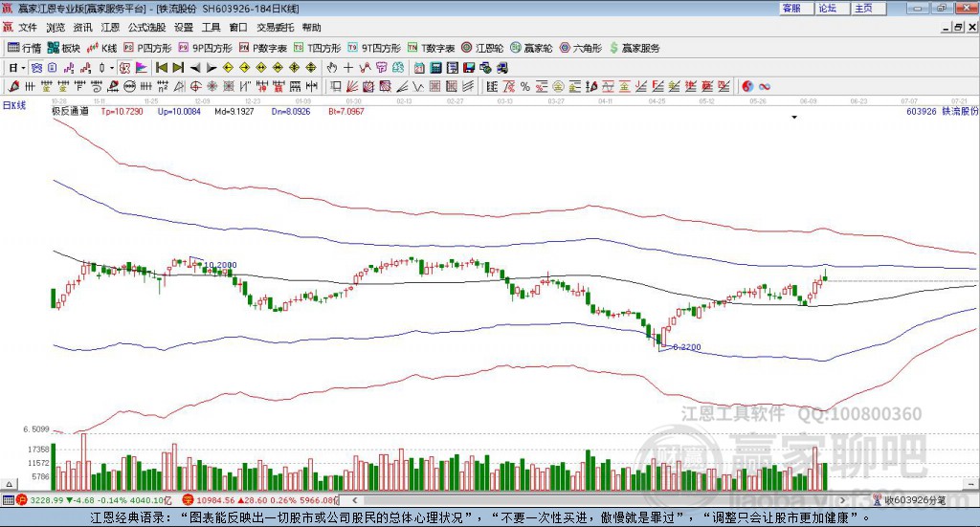This screenshot has height=527, width=980.
Task: Expand the candlestick type dropdown arrow
Action: click(112, 68)
